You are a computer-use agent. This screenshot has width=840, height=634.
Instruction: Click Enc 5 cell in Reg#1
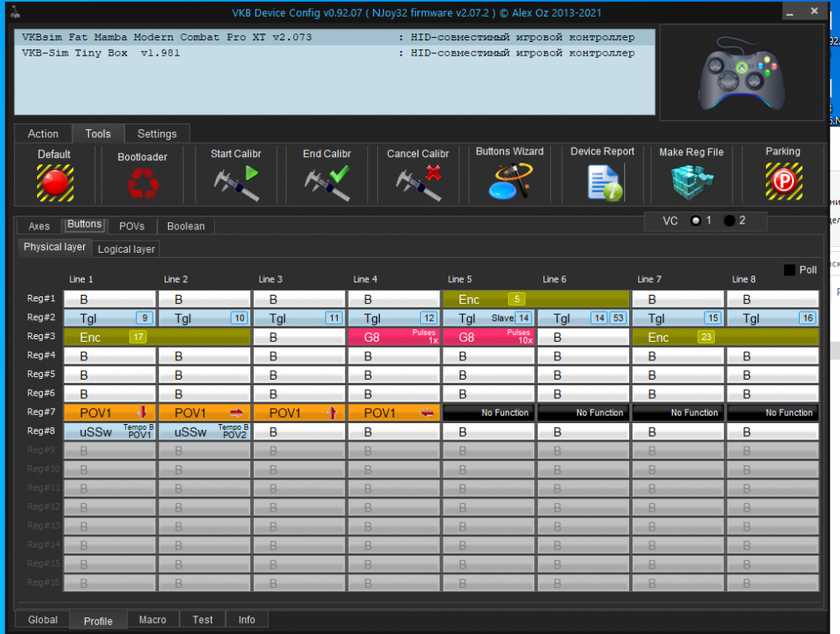click(536, 299)
